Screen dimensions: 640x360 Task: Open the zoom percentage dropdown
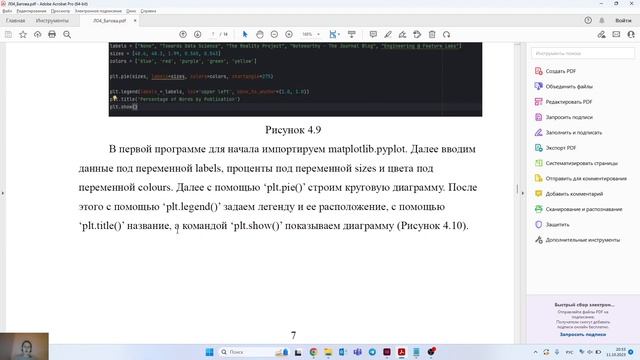[311, 35]
